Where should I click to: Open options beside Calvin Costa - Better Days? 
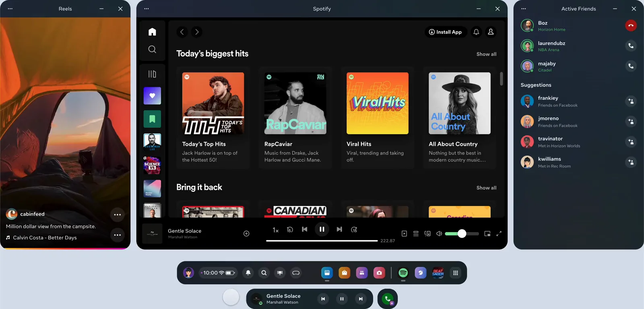click(x=117, y=235)
